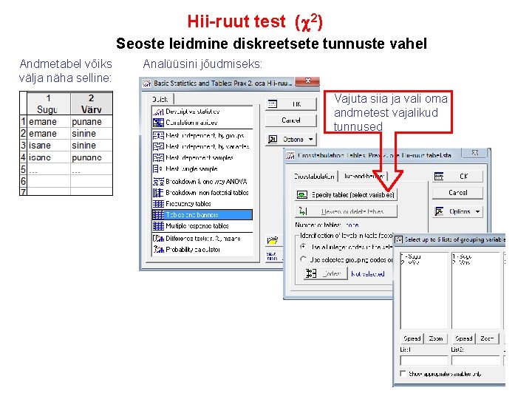The height and width of the screenshot is (399, 532).
Task: Click the Basic Statistics title bar icon
Action: pyautogui.click(x=147, y=83)
